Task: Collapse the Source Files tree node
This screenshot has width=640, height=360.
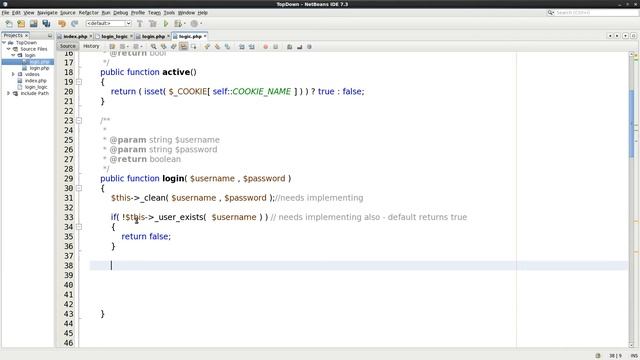Action: pos(9,49)
